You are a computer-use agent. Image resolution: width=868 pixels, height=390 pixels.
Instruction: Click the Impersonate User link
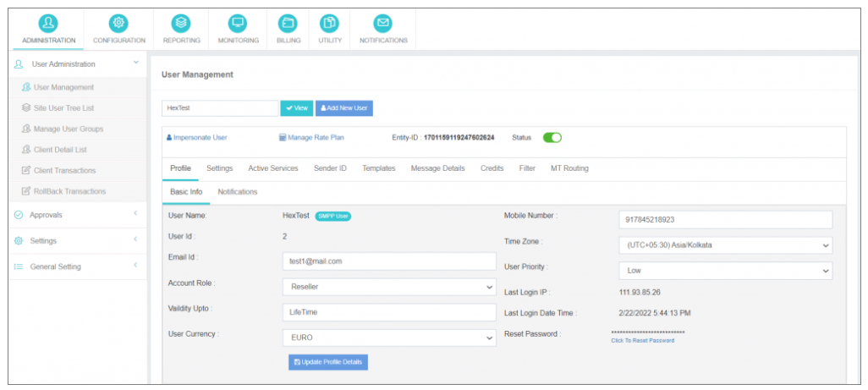pyautogui.click(x=196, y=138)
